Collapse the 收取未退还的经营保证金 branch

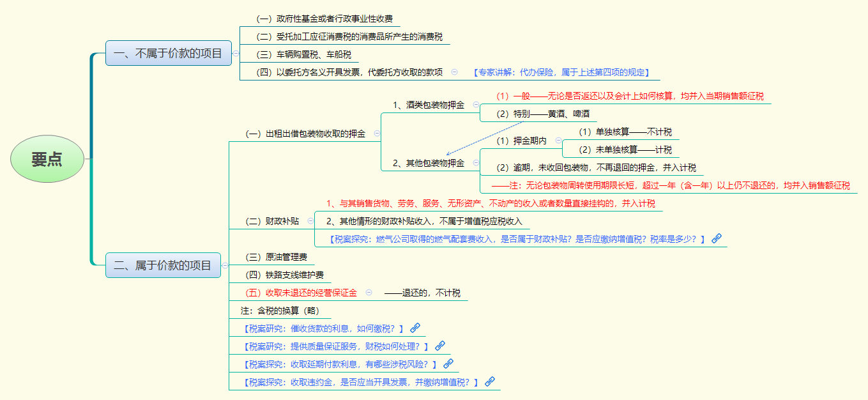coord(369,293)
